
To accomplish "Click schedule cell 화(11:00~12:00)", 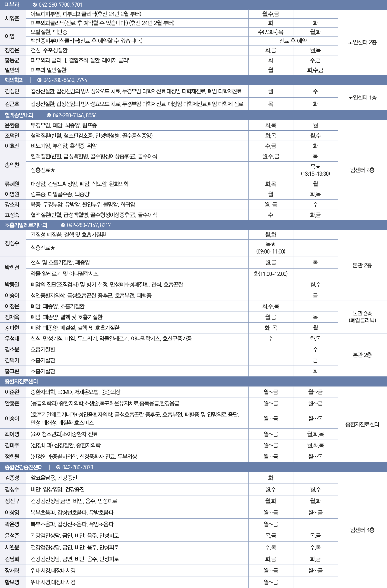I will [271, 274].
